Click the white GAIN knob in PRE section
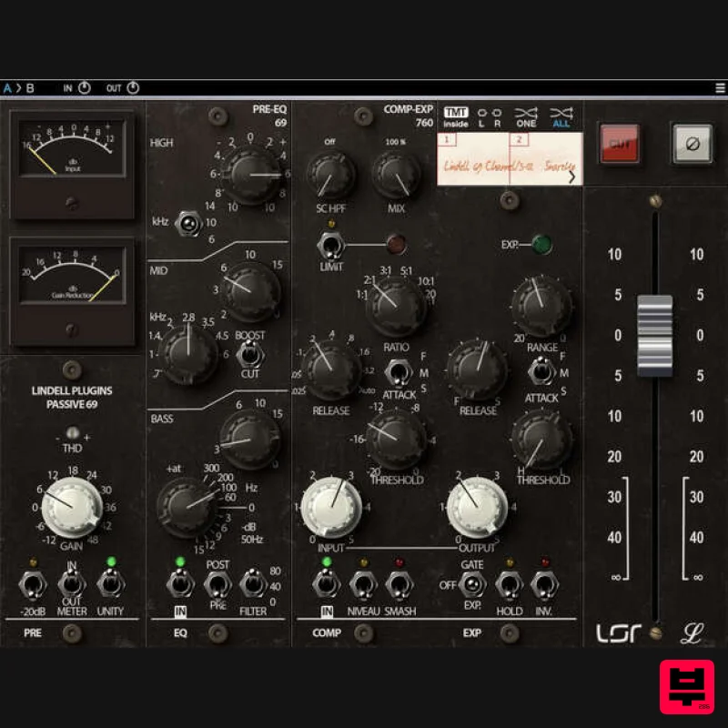728x728 pixels. tap(72, 508)
